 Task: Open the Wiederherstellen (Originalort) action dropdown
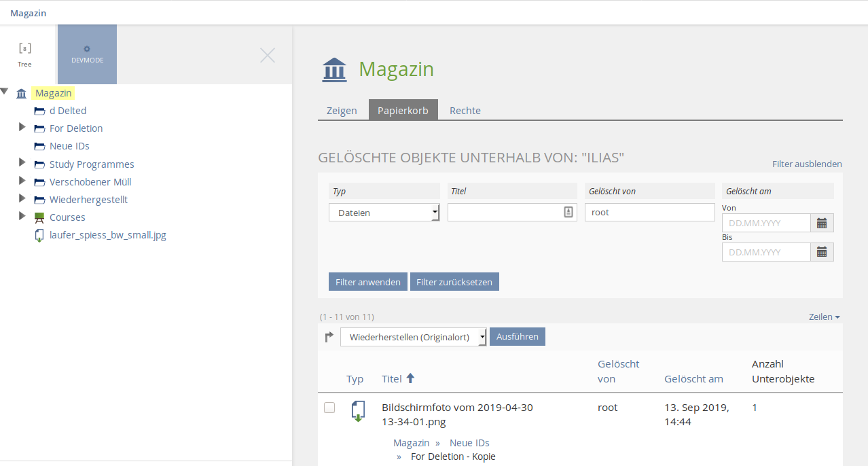tap(414, 337)
